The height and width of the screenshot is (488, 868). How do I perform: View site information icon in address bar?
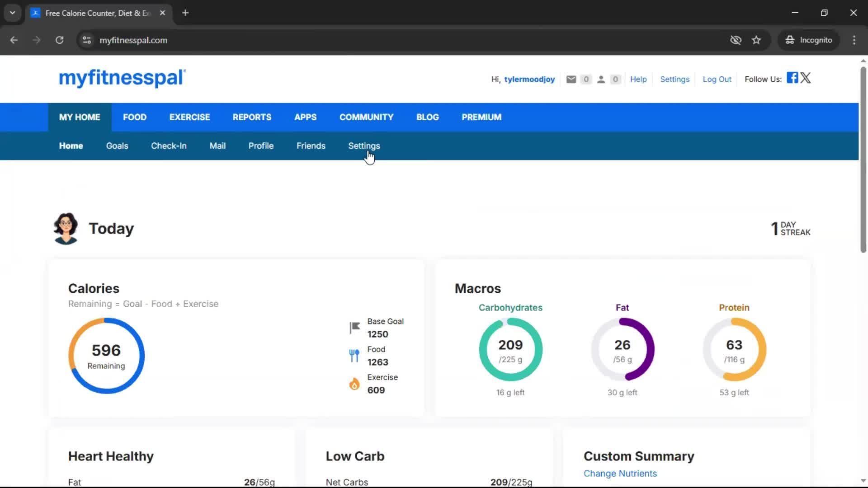pyautogui.click(x=87, y=40)
